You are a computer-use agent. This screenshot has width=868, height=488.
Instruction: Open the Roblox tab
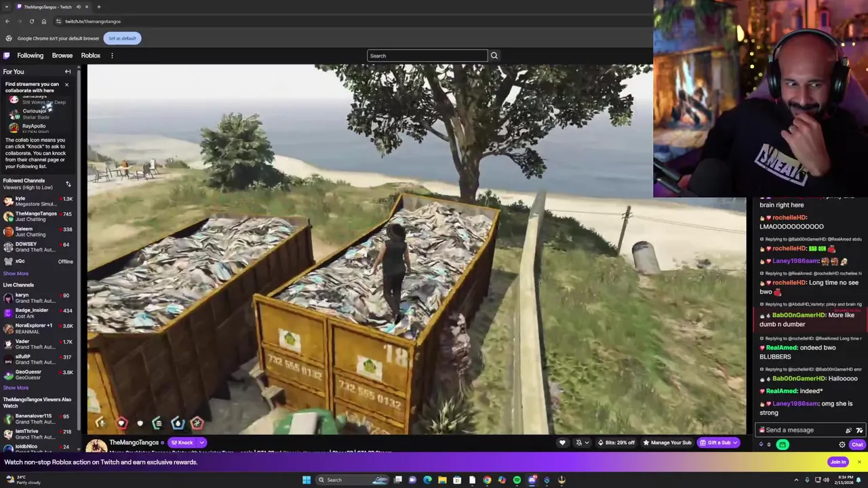click(x=90, y=56)
